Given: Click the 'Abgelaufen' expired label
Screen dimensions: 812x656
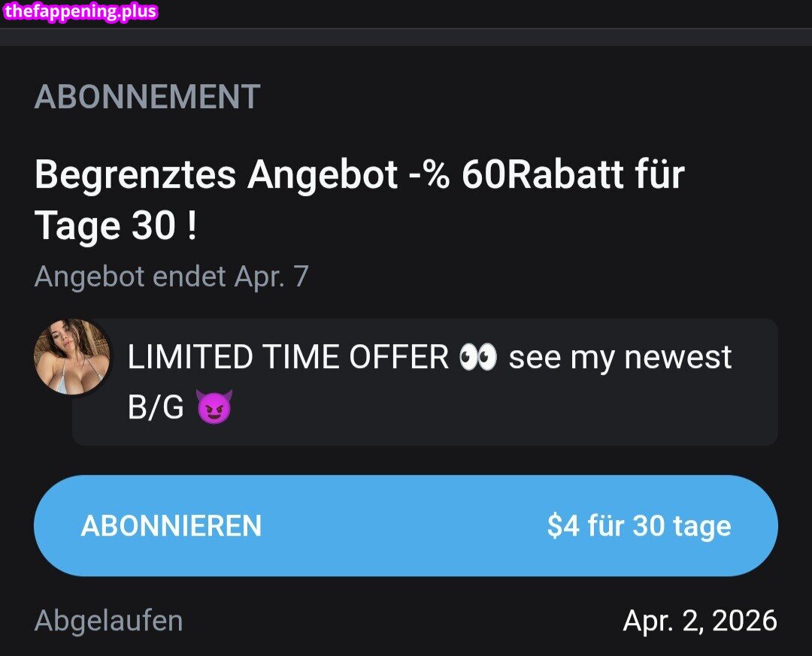Looking at the screenshot, I should [x=109, y=620].
